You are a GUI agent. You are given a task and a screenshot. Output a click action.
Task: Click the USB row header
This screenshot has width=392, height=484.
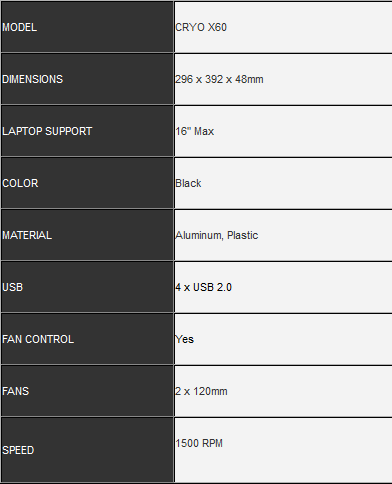click(87, 287)
